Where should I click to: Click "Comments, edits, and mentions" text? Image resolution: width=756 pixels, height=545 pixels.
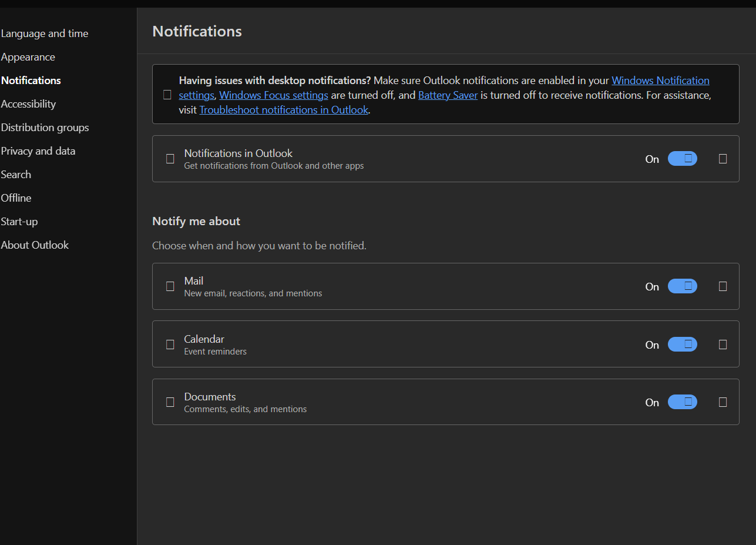(x=246, y=409)
